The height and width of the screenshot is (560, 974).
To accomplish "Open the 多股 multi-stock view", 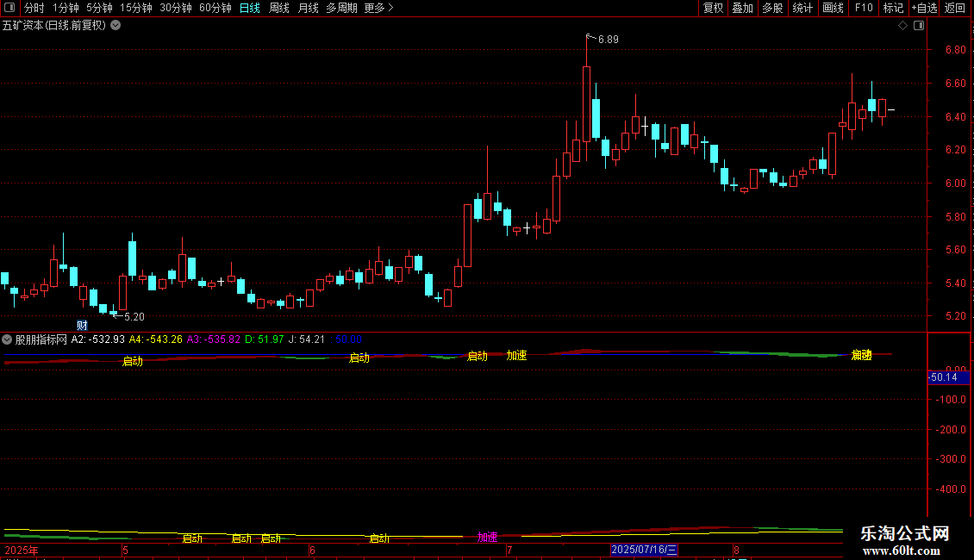I will coord(772,8).
